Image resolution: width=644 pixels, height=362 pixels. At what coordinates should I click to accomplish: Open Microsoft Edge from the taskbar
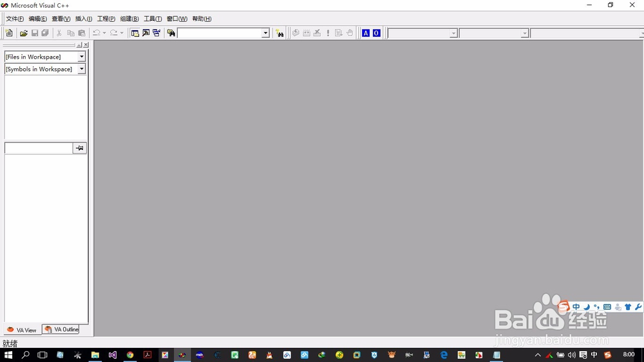pyautogui.click(x=444, y=355)
